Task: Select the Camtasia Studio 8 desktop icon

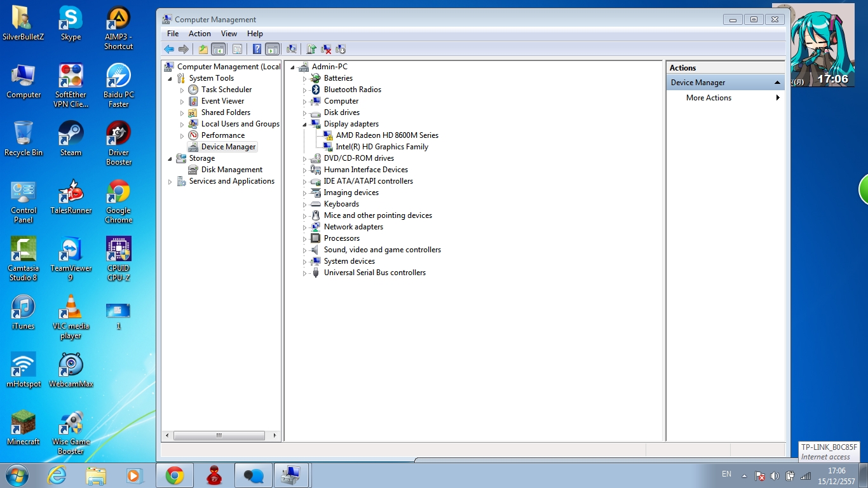Action: 24,259
